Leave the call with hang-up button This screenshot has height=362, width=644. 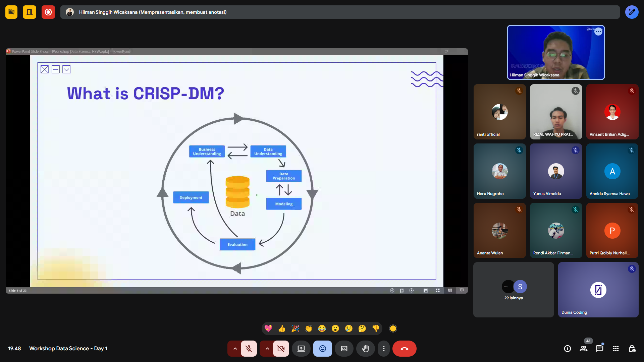click(404, 349)
